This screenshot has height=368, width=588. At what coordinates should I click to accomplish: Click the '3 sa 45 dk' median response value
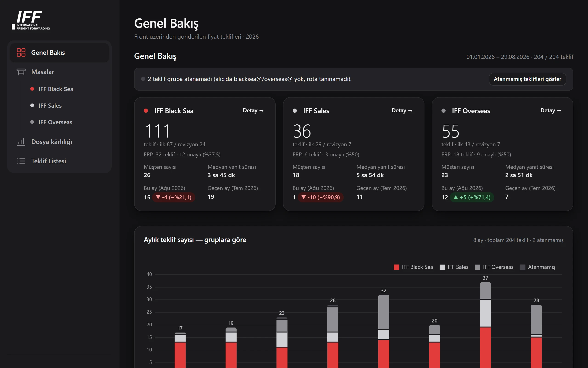coord(221,175)
